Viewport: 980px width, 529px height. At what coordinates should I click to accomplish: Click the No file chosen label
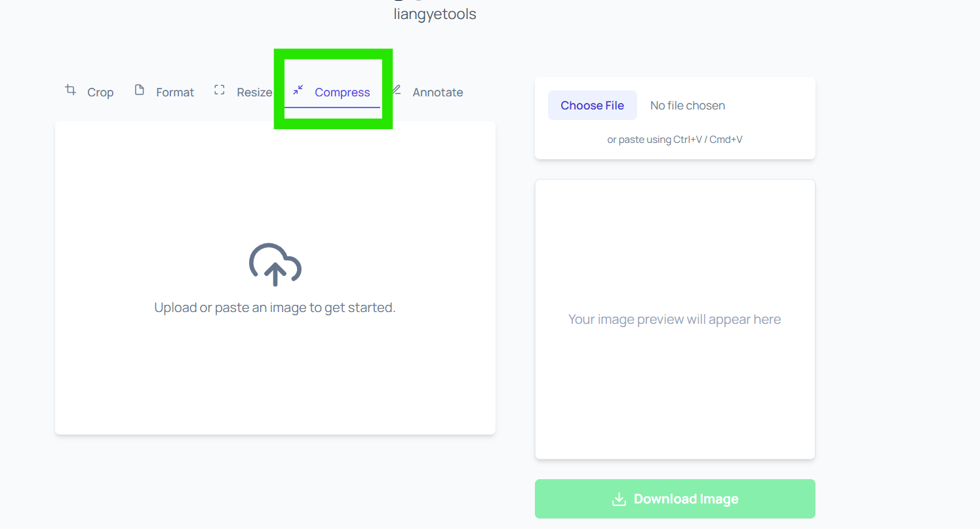(687, 105)
